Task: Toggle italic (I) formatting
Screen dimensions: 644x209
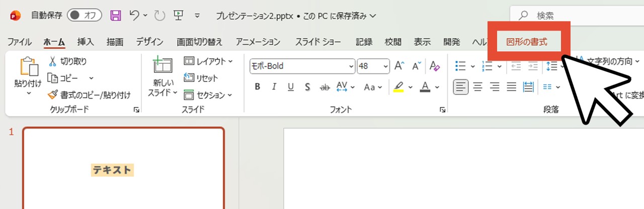Action: tap(274, 87)
